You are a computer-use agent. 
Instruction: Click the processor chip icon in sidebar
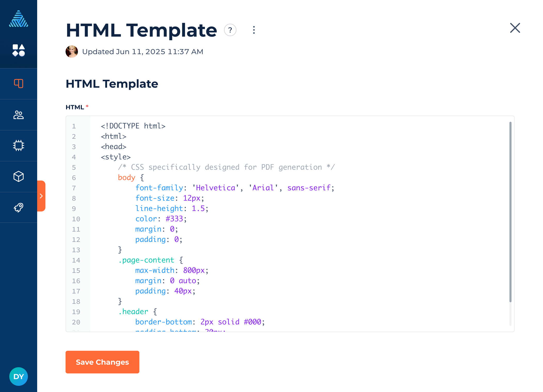[x=19, y=145]
